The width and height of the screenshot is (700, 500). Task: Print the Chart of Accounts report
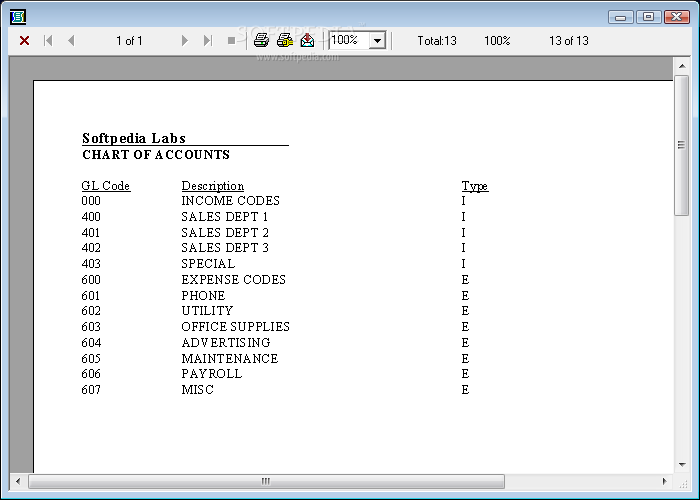tap(262, 41)
